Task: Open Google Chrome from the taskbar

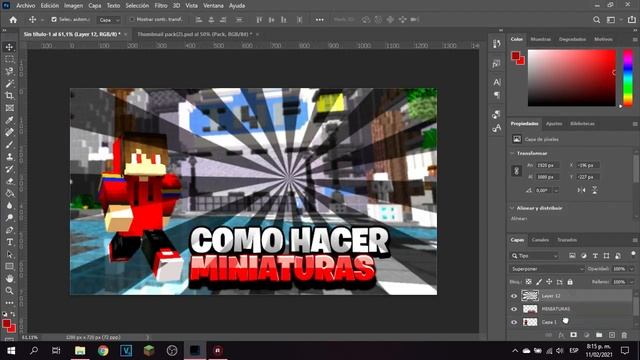Action: [x=103, y=351]
